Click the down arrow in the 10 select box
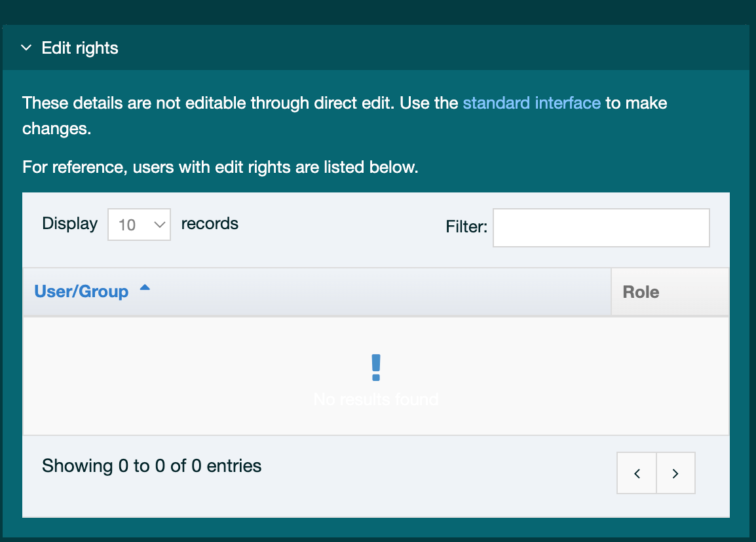Screen dimensions: 756x542 (159, 225)
